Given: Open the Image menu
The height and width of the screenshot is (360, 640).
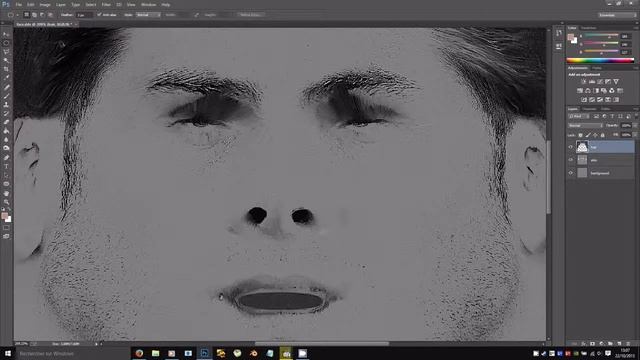Looking at the screenshot, I should [x=45, y=4].
